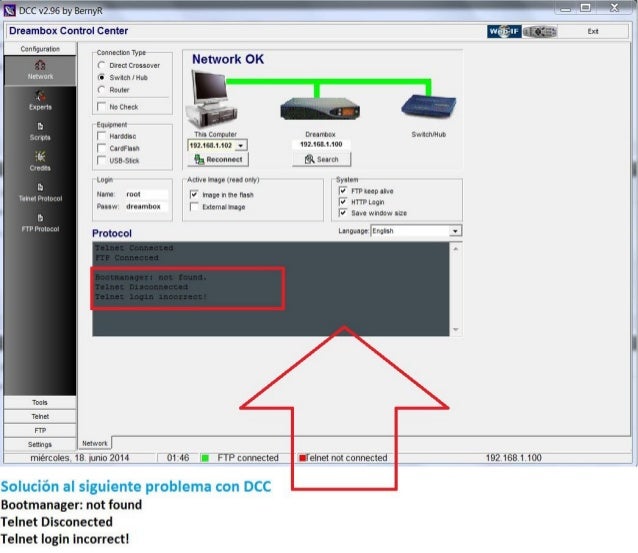Screen dimensions: 638x553
Task: Open the Configuration menu header
Action: click(40, 49)
